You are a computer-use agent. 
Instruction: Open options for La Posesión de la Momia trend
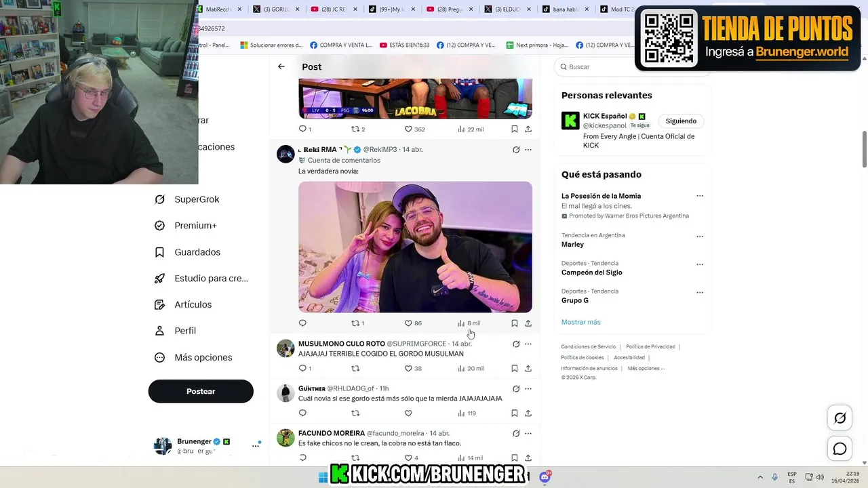tap(700, 196)
